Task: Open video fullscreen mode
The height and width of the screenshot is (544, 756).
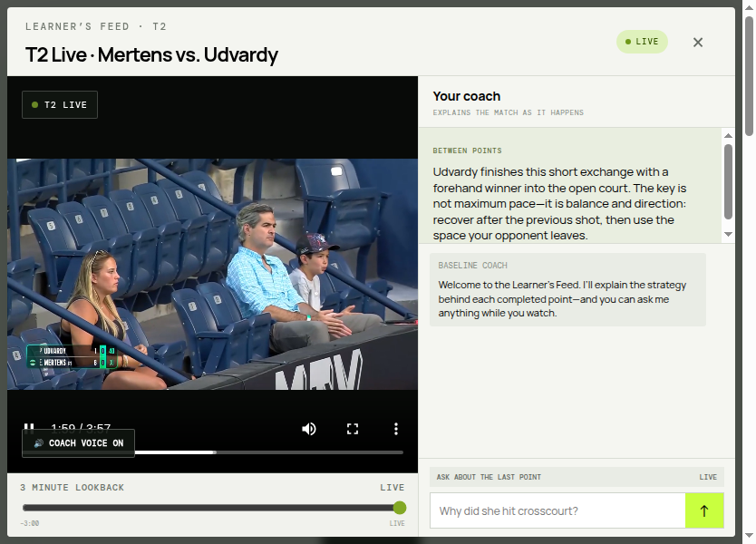Action: pos(353,429)
